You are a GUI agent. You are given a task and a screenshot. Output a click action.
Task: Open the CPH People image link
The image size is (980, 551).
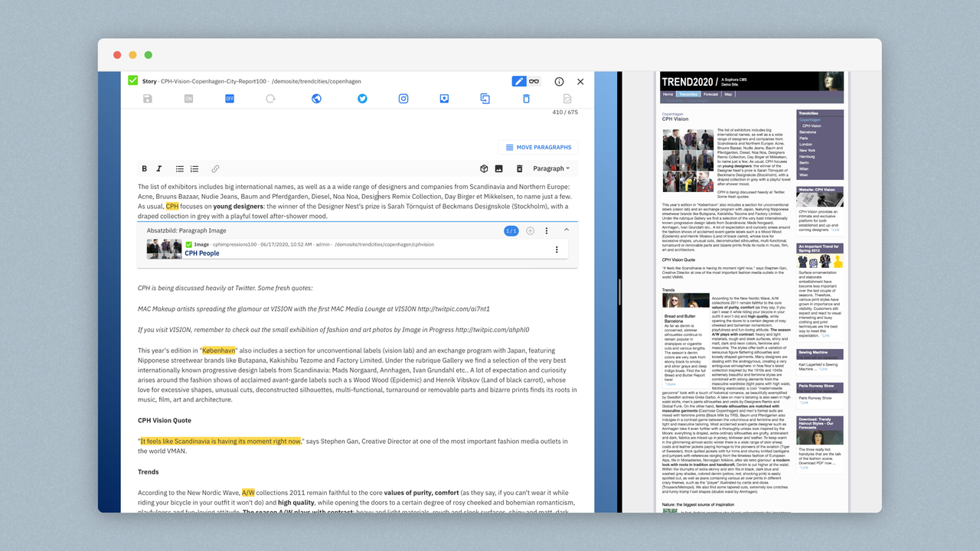point(202,253)
